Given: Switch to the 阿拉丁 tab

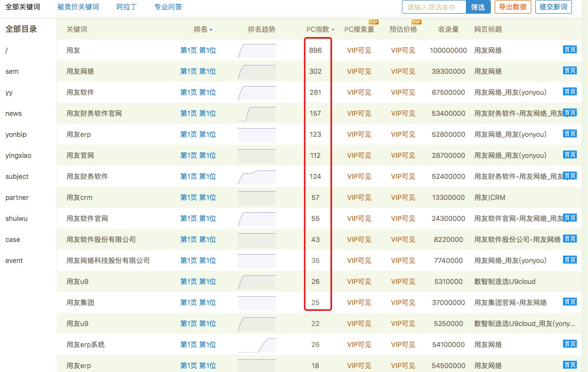Looking at the screenshot, I should click(126, 7).
